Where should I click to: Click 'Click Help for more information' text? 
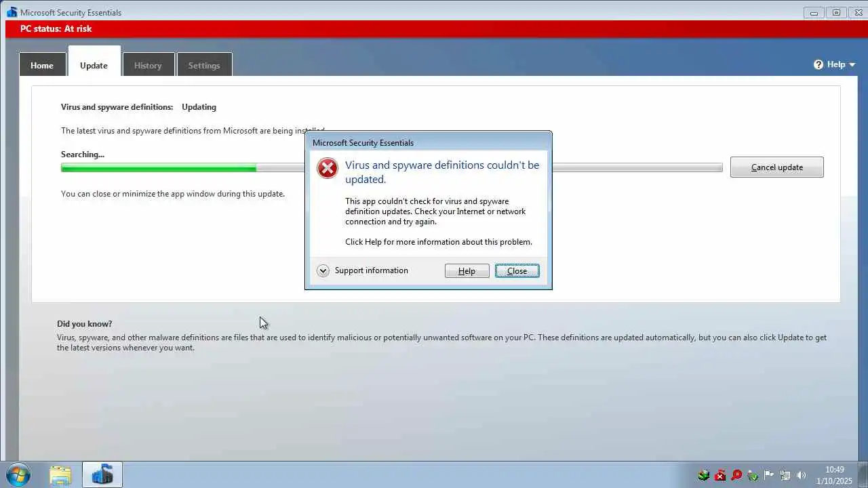[x=439, y=242]
